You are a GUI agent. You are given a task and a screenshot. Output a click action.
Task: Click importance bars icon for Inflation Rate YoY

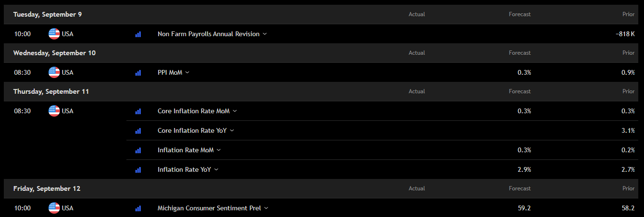click(138, 170)
